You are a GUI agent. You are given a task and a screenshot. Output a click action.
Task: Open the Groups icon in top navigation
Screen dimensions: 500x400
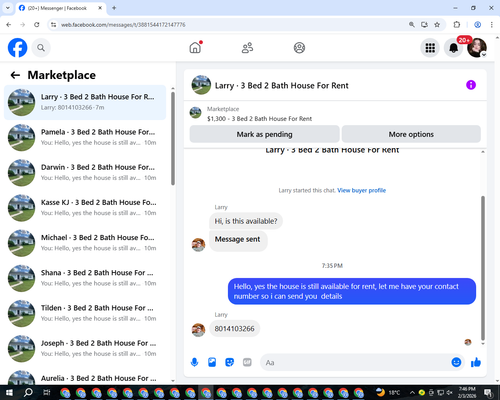coord(299,48)
